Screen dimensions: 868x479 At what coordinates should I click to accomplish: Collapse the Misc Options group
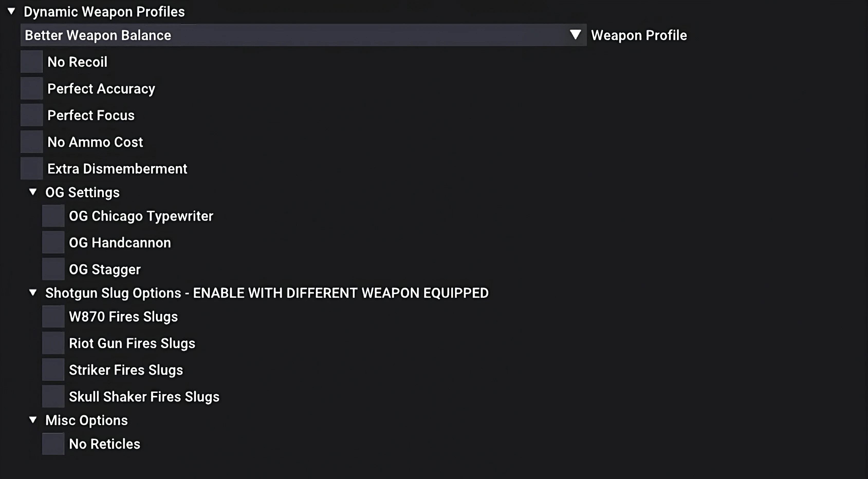coord(33,420)
